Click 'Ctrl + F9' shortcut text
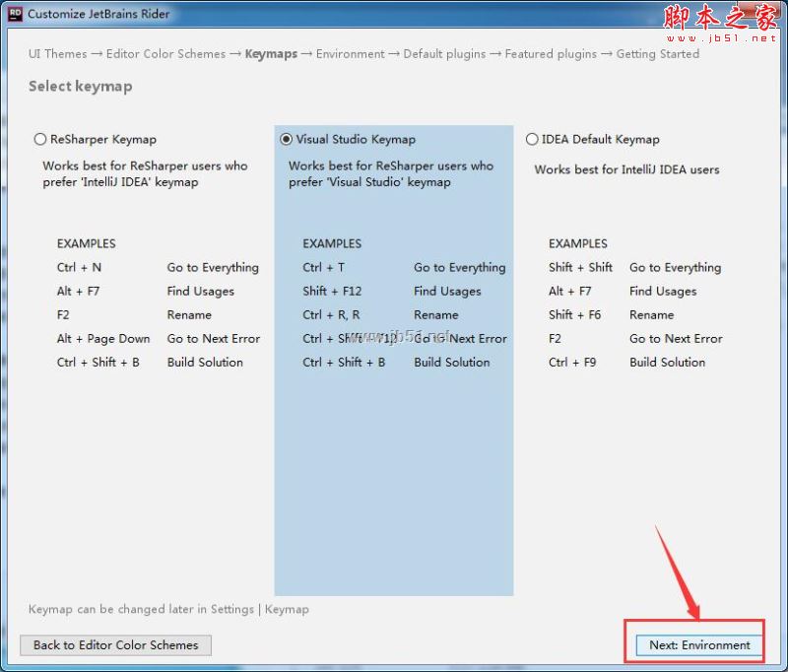 572,363
